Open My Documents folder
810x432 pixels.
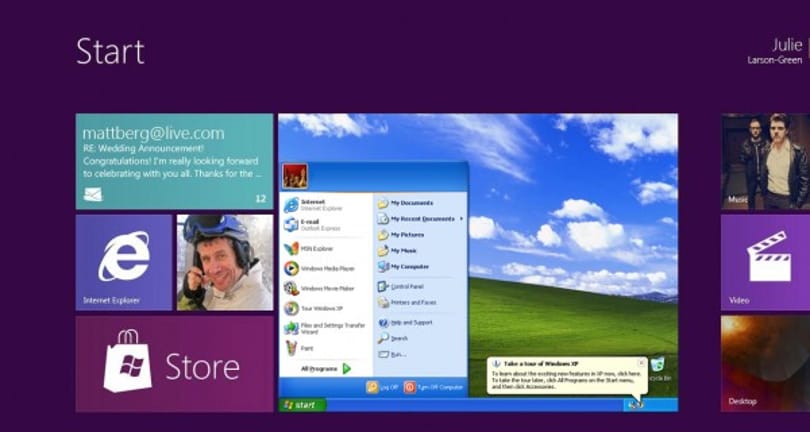(x=420, y=203)
